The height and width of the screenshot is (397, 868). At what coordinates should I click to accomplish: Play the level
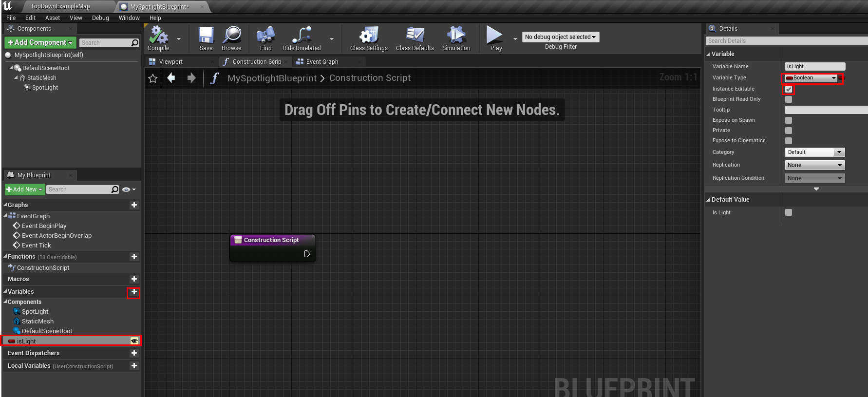(496, 38)
